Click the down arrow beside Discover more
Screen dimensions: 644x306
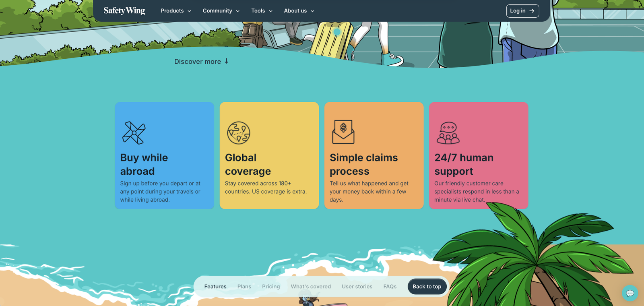[226, 61]
